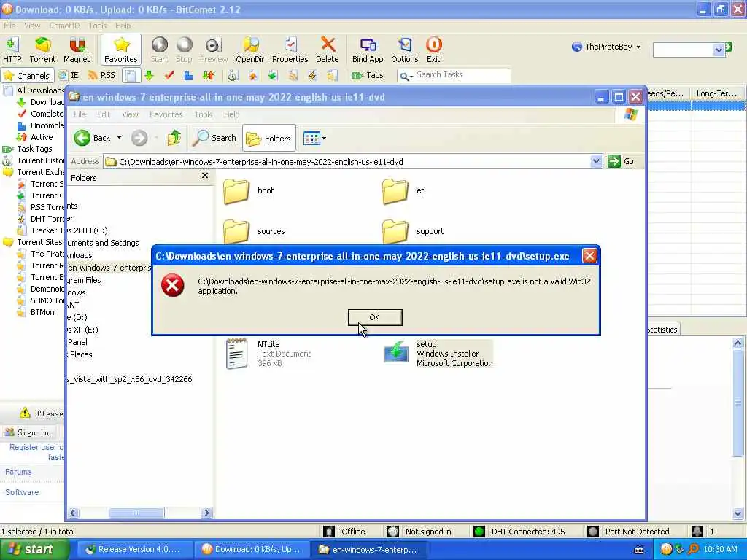Open the Back history dropdown arrow
This screenshot has height=560, width=747.
click(119, 138)
